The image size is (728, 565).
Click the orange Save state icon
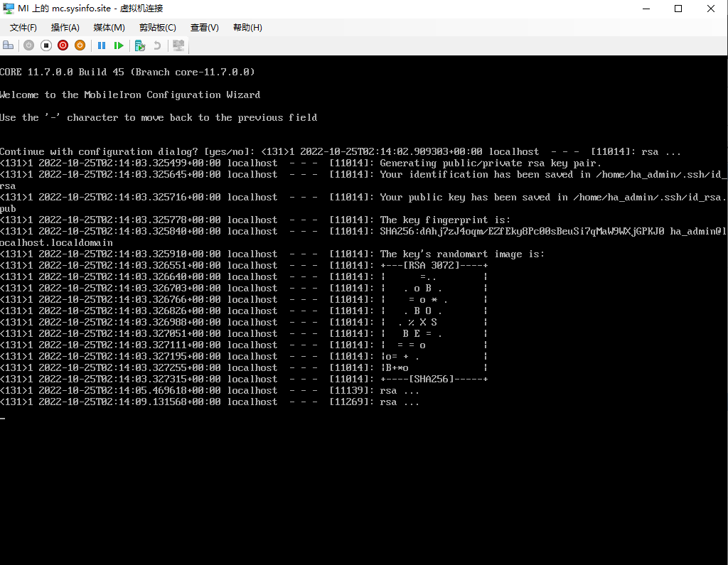click(x=80, y=45)
